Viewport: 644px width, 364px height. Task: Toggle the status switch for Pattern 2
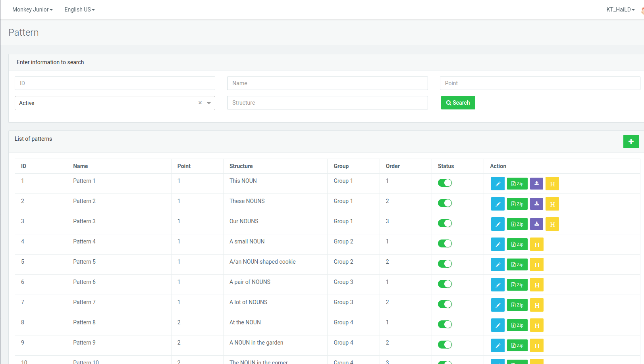coord(445,203)
